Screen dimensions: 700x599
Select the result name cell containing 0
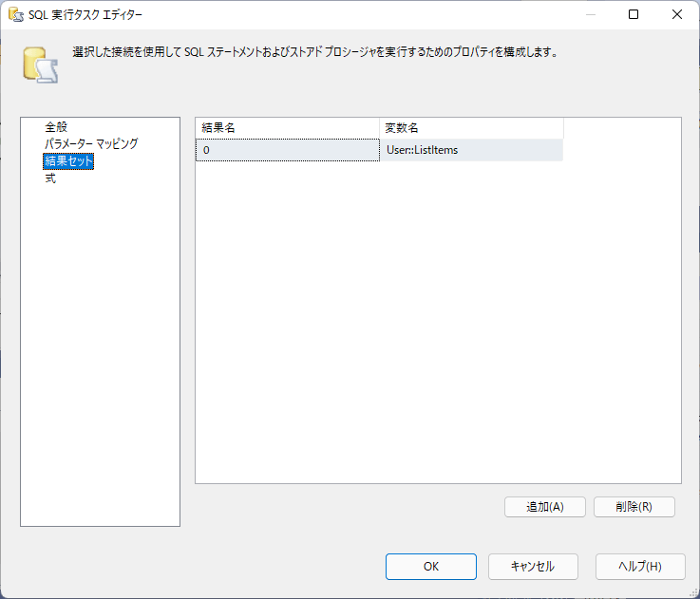(x=288, y=150)
